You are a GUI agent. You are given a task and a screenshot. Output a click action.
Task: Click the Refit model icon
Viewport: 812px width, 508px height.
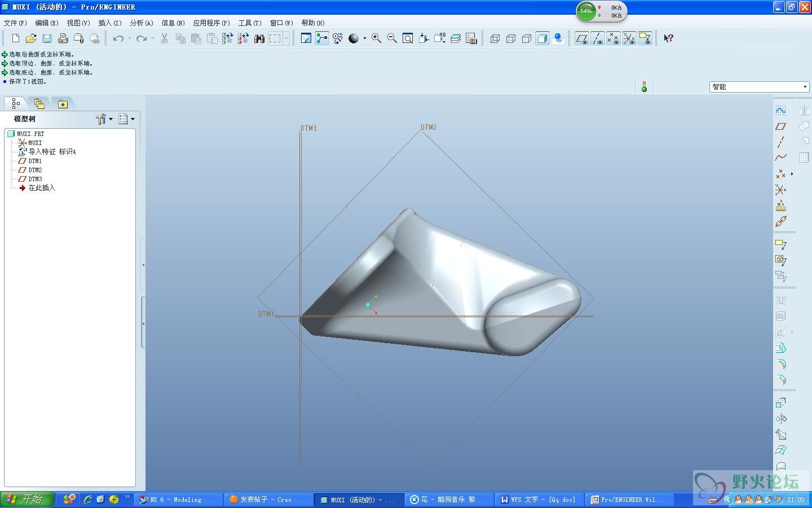click(408, 38)
